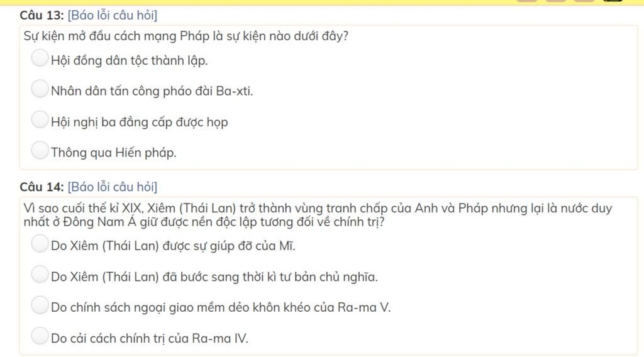Tick radio button next to "Thông qua Hiến pháp"
Screen dimensions: 644x357
40,150
